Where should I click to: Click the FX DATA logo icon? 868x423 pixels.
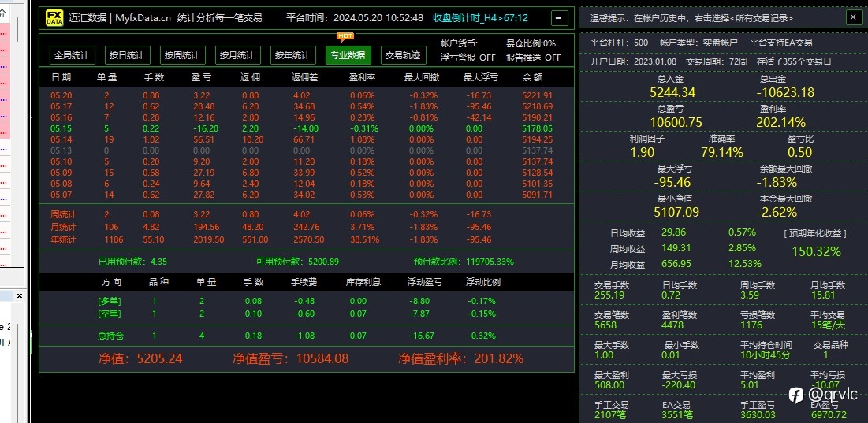click(x=54, y=18)
